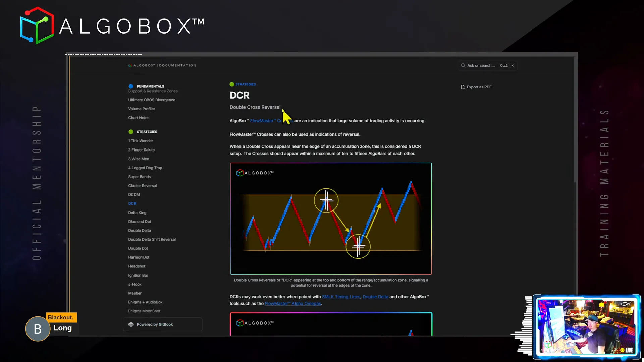The width and height of the screenshot is (644, 362).
Task: Open Ultimate OBOS Divergence page
Action: [x=152, y=100]
